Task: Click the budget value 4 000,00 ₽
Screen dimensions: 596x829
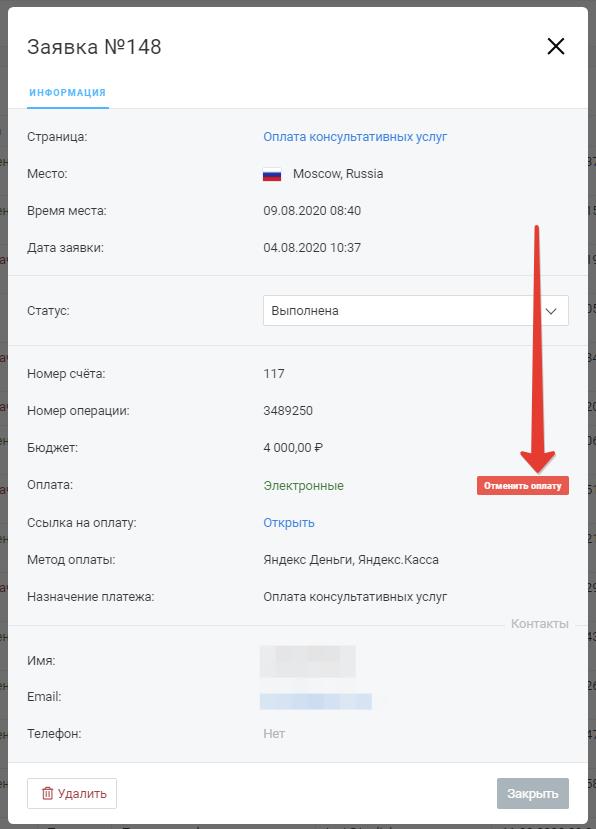Action: point(293,448)
